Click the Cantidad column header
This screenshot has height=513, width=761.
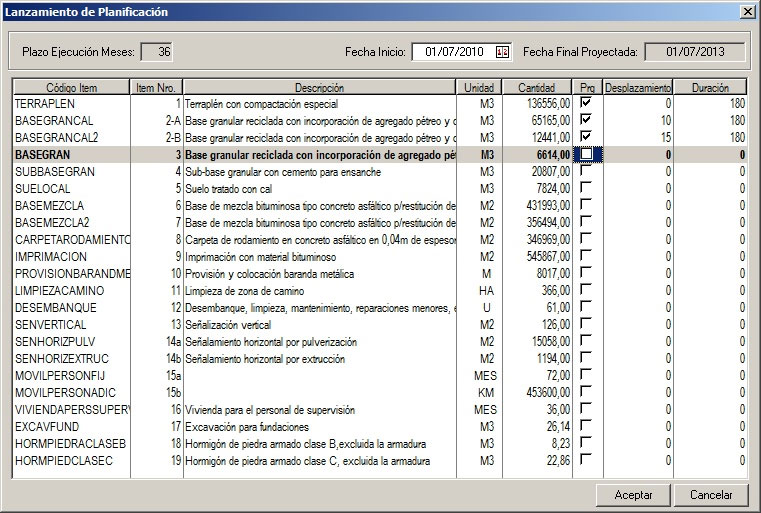click(x=537, y=88)
